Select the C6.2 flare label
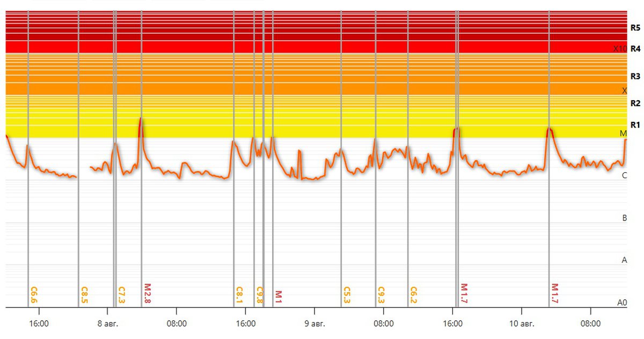The width and height of the screenshot is (644, 339). [x=414, y=294]
